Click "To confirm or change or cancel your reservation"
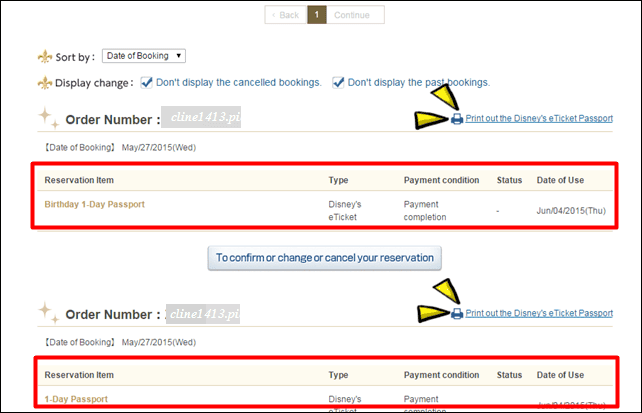 pyautogui.click(x=325, y=258)
